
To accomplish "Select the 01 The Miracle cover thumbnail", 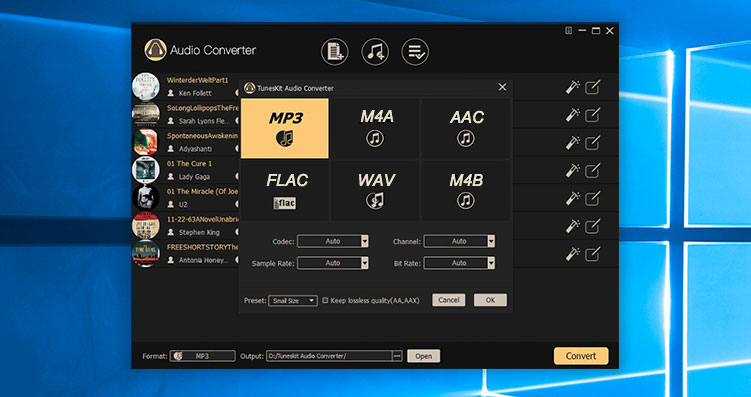I will click(146, 198).
